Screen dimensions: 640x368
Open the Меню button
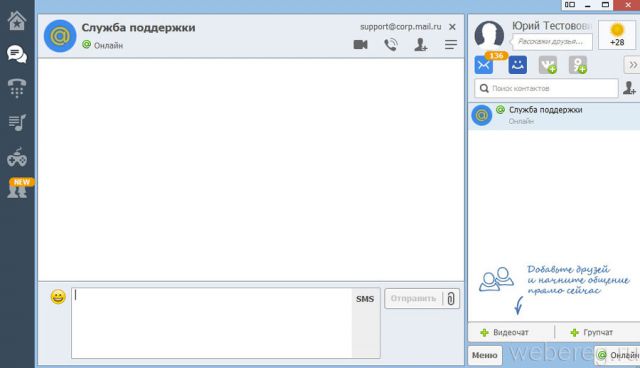point(484,355)
